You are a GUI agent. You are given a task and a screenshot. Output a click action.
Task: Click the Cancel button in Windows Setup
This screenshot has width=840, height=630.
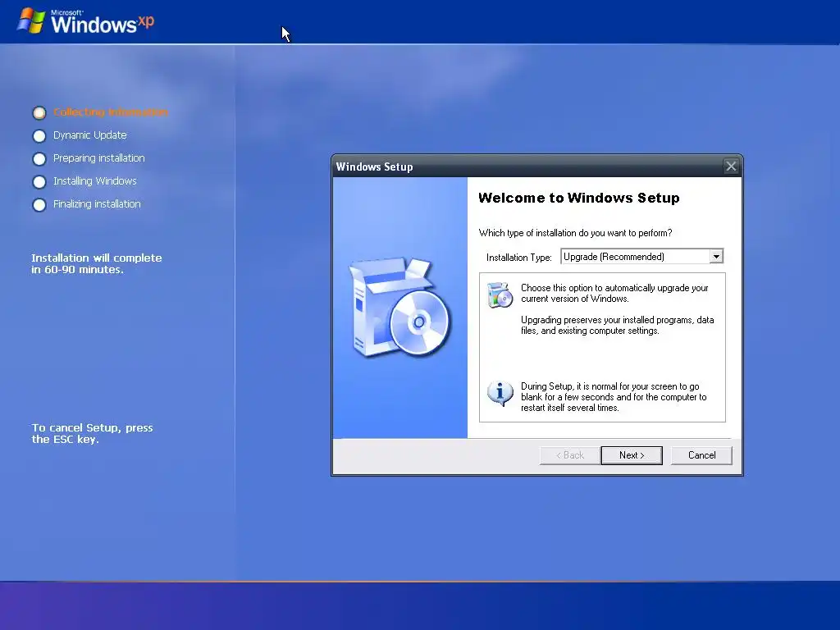click(x=701, y=455)
